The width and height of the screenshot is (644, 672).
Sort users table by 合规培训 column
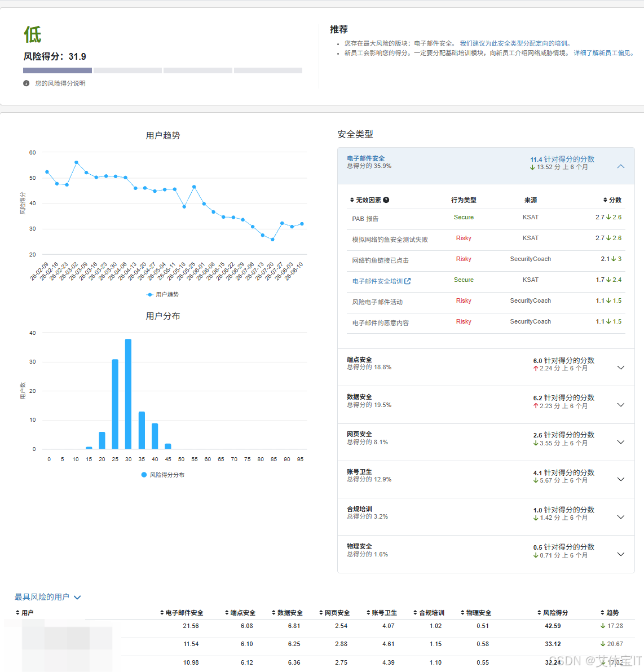click(429, 612)
